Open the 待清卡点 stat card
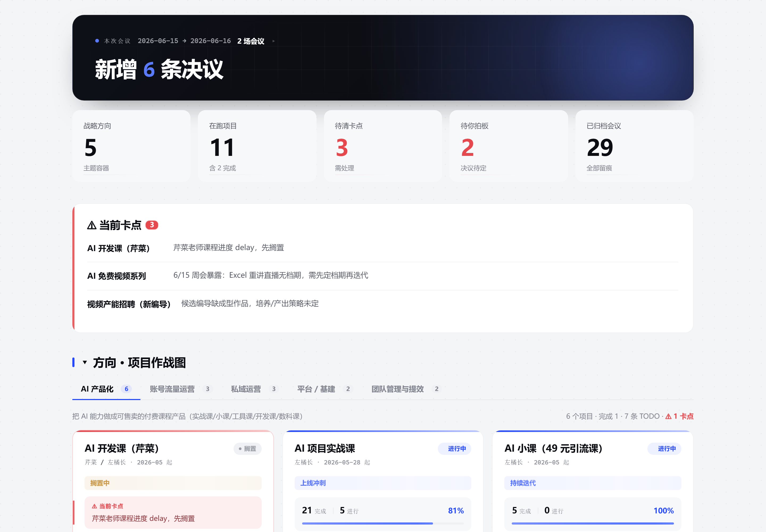 click(x=383, y=146)
